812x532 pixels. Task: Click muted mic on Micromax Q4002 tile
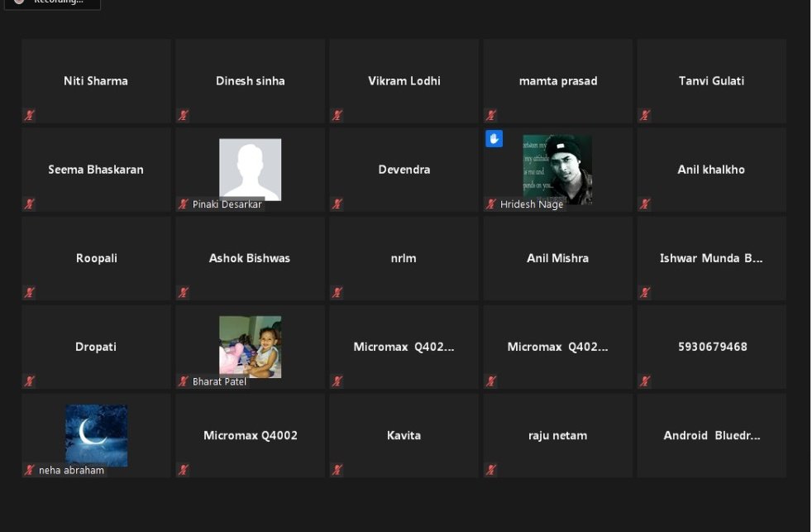[x=184, y=470]
